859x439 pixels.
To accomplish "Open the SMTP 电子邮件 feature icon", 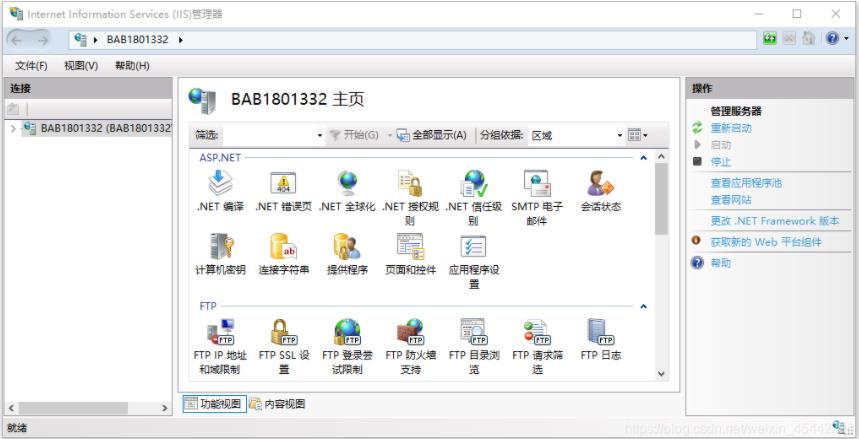I will (x=537, y=185).
